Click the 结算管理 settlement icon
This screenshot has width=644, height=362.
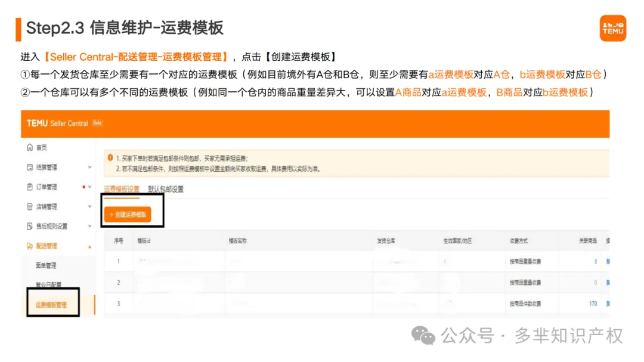(x=30, y=167)
